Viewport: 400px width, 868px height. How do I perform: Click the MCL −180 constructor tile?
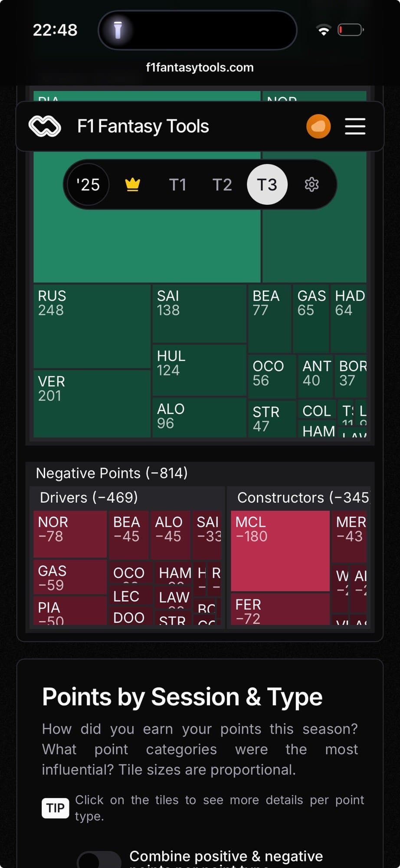280,550
